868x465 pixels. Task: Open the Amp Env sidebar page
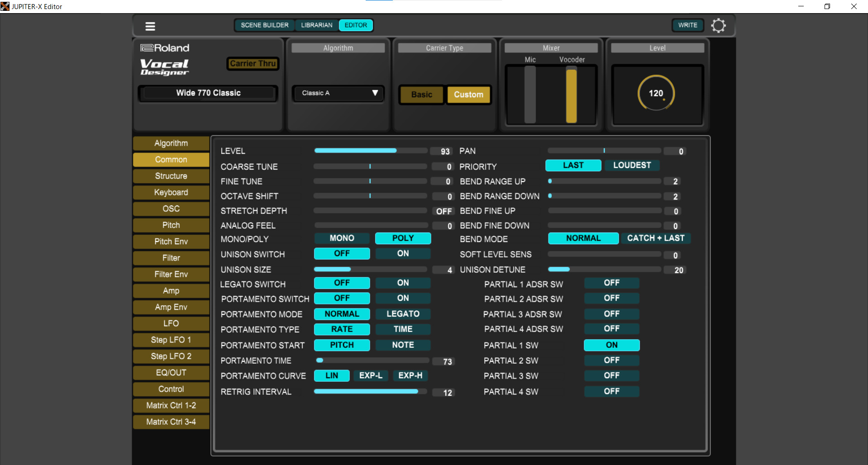click(171, 307)
